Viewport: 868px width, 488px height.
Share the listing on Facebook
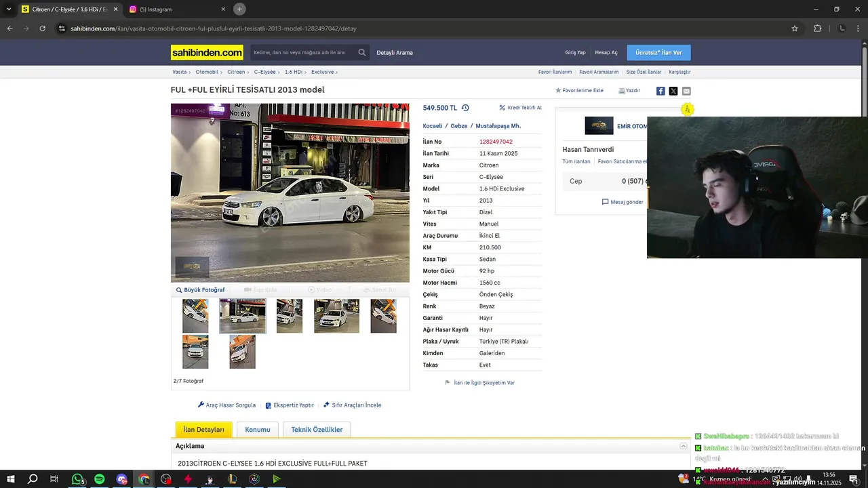pos(660,91)
